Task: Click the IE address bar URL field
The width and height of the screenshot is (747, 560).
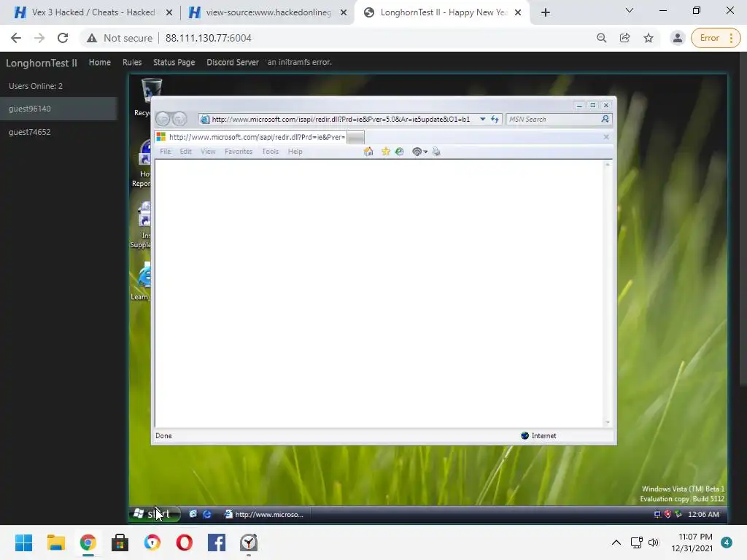Action: (339, 119)
